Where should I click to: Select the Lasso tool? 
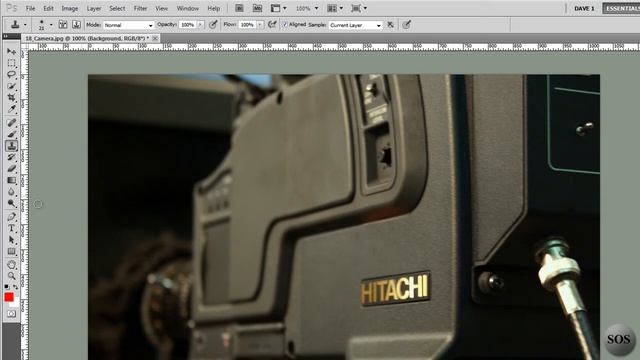pos(11,75)
